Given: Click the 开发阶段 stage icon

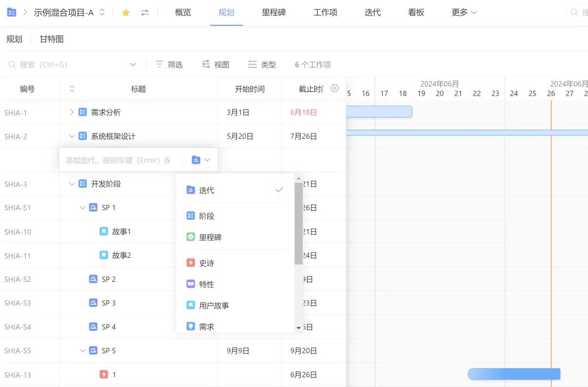Looking at the screenshot, I should [83, 184].
